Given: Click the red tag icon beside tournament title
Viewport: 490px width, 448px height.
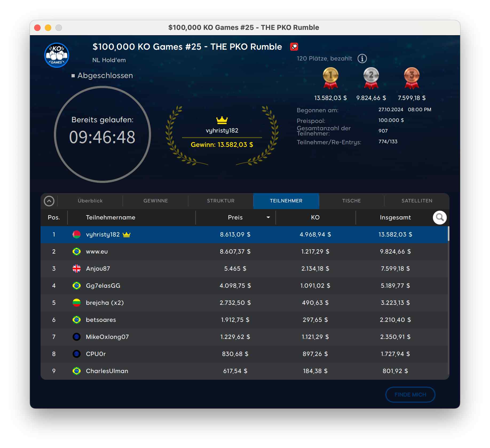Looking at the screenshot, I should tap(294, 47).
